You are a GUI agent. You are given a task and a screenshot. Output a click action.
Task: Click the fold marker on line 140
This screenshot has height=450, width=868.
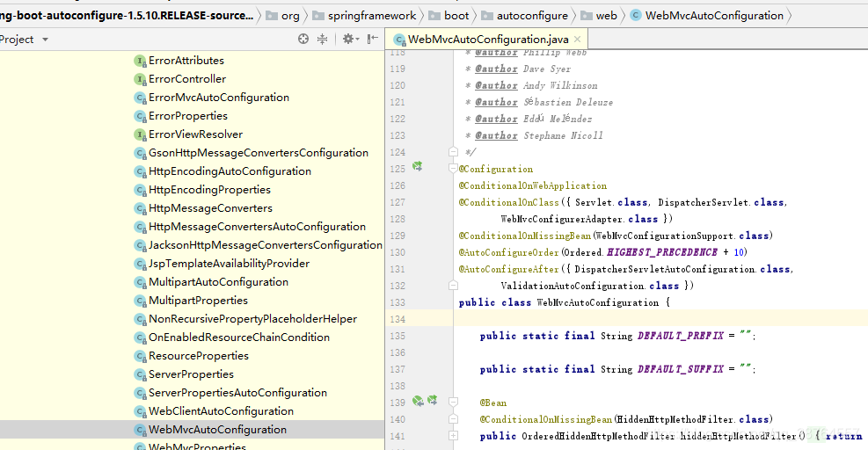[x=454, y=419]
